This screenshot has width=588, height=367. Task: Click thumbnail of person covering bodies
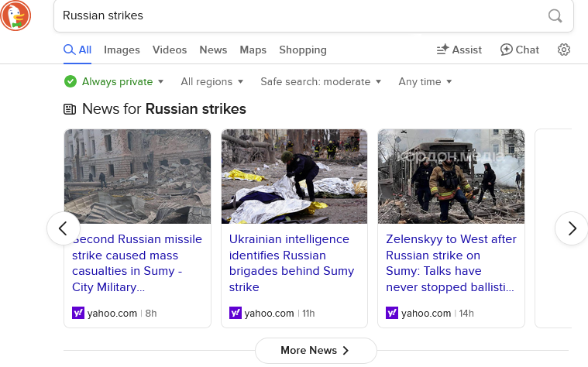[x=294, y=177]
